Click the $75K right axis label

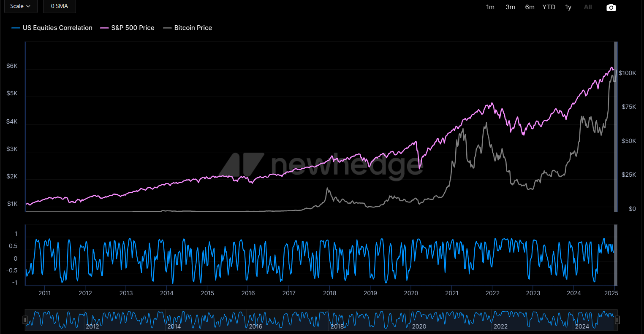(629, 107)
